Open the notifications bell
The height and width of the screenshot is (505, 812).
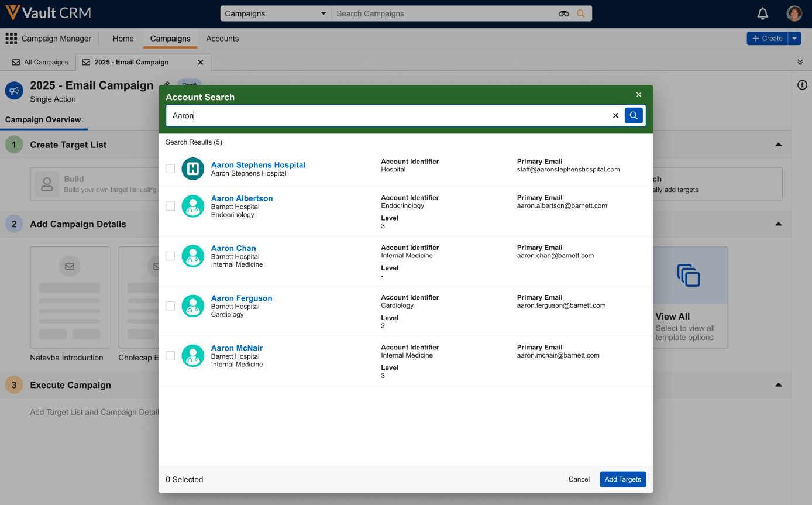(x=762, y=13)
